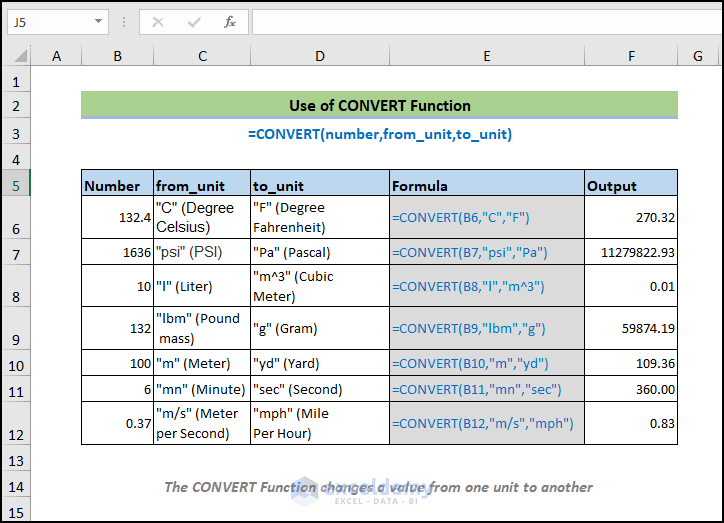724x523 pixels.
Task: Click the title 'Use of CONVERT Function'
Action: click(x=380, y=105)
